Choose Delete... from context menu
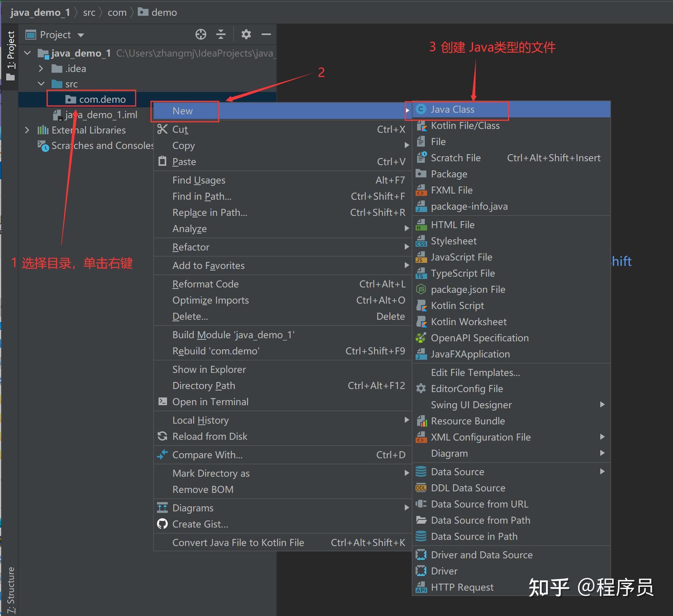The image size is (673, 616). pyautogui.click(x=283, y=316)
